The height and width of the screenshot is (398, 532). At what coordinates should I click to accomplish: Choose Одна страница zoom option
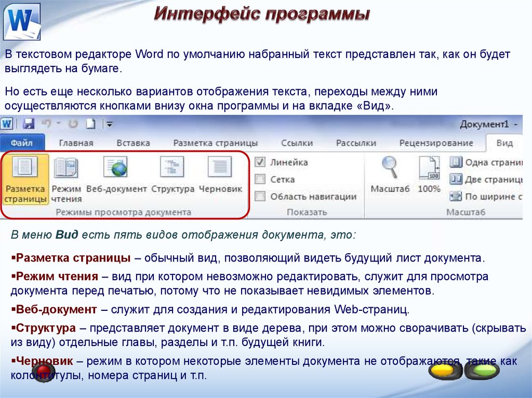(x=486, y=162)
